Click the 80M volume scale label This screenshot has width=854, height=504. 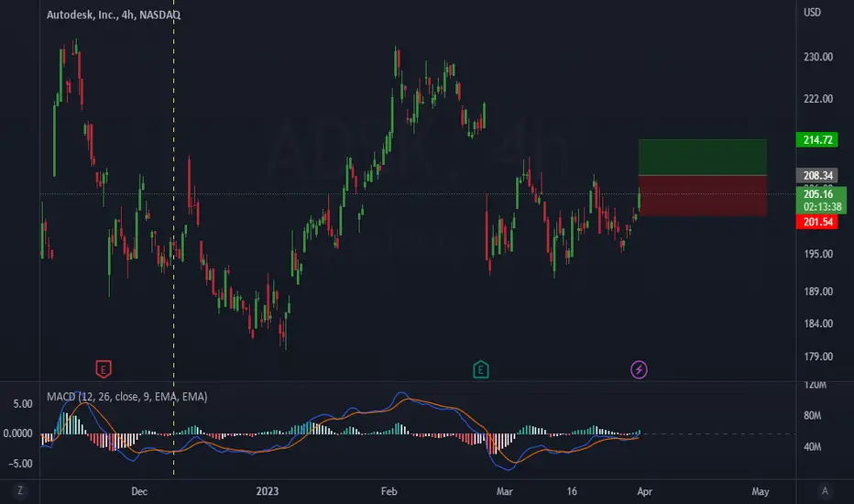click(x=812, y=416)
